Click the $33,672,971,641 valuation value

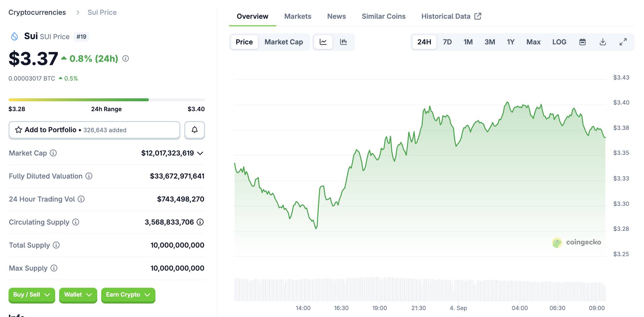[x=177, y=176]
